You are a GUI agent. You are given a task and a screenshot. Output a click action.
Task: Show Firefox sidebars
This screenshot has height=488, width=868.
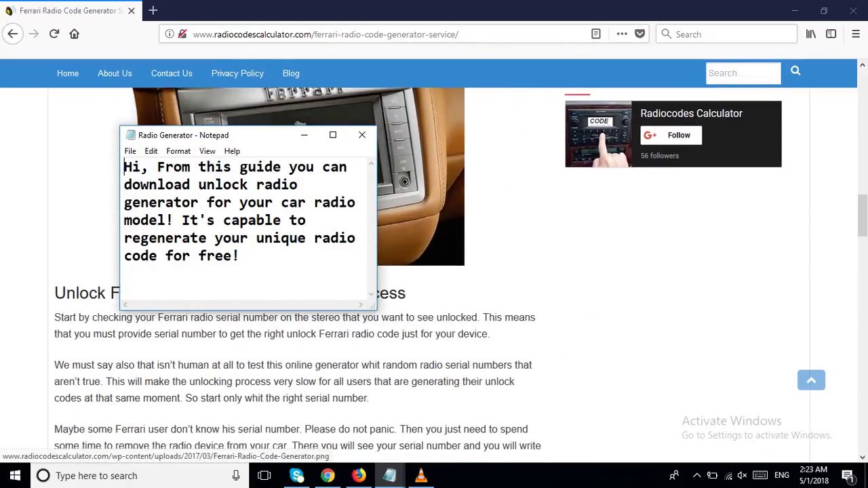[x=831, y=34]
